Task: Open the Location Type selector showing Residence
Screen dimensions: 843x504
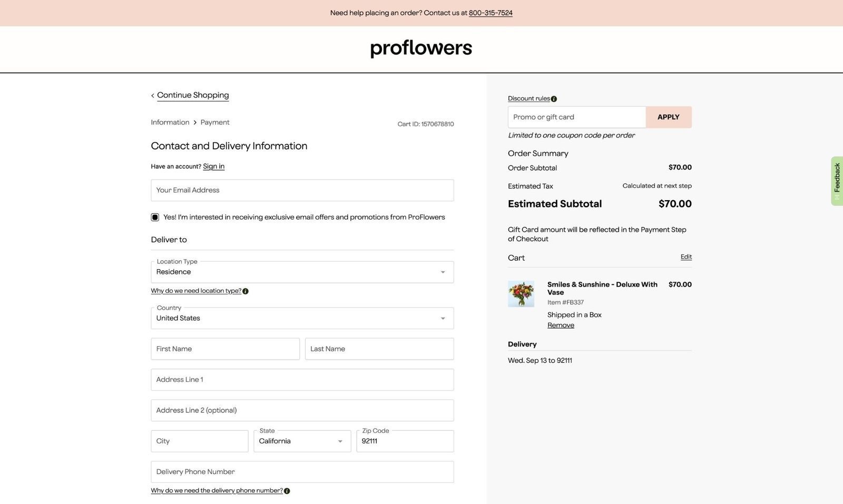Action: [x=302, y=272]
